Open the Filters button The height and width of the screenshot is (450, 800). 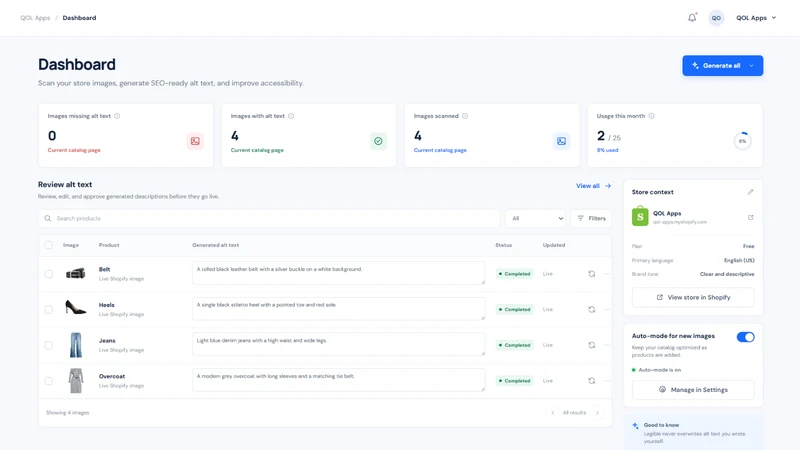pos(591,218)
